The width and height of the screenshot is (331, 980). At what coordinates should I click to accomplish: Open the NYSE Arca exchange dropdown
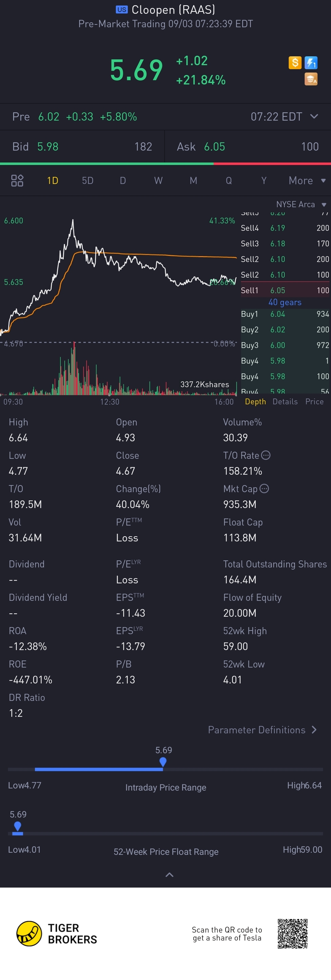click(x=301, y=204)
